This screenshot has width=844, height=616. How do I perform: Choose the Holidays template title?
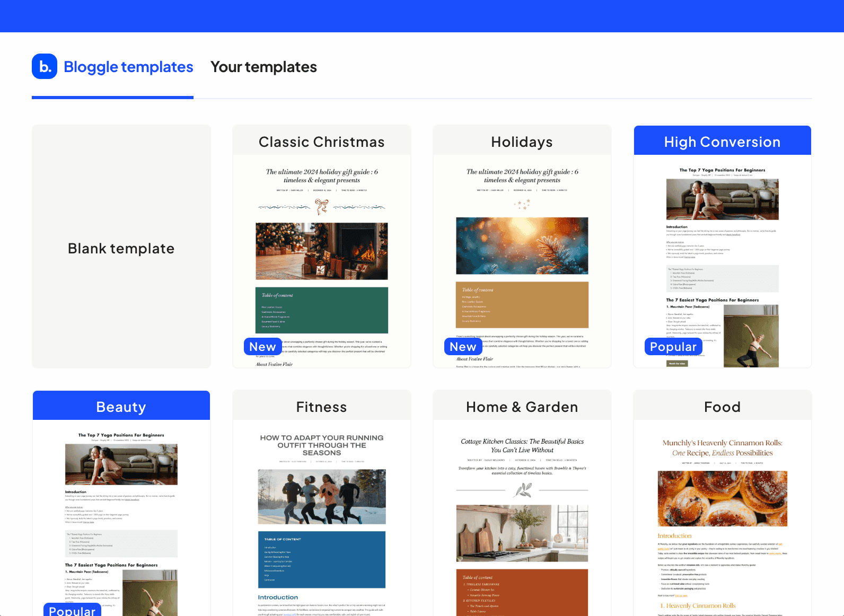tap(522, 142)
